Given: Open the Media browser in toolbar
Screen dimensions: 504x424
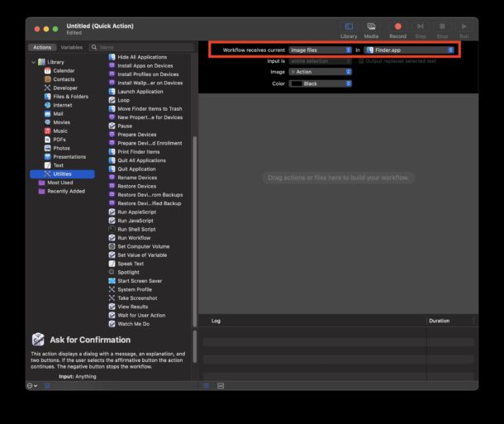Looking at the screenshot, I should coord(372,27).
